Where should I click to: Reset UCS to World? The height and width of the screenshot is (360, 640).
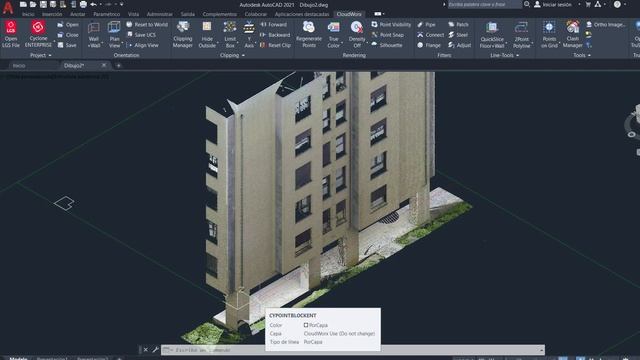147,24
